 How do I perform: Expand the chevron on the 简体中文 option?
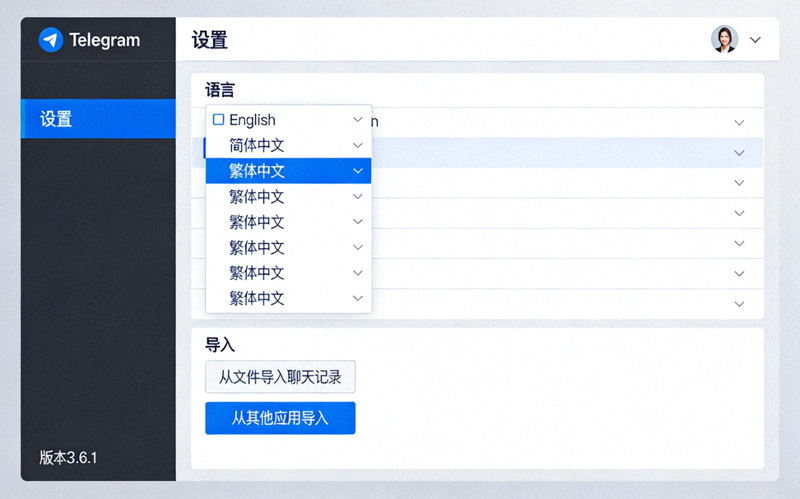(358, 145)
